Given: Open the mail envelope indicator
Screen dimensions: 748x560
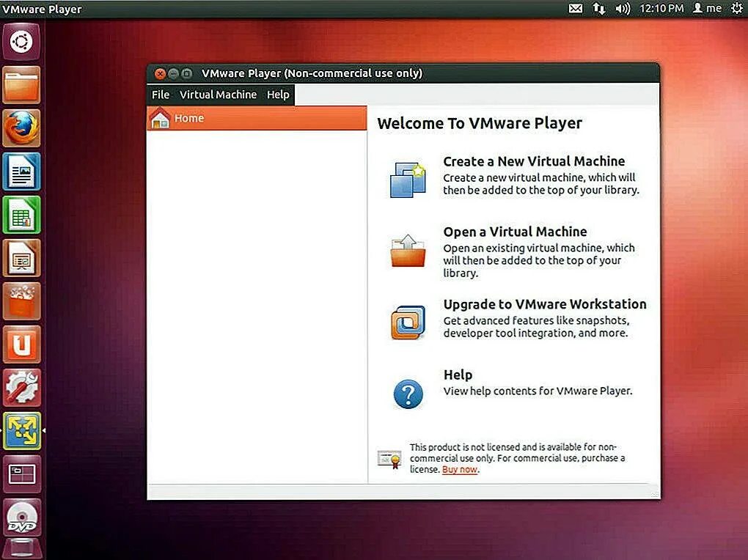Looking at the screenshot, I should click(576, 9).
